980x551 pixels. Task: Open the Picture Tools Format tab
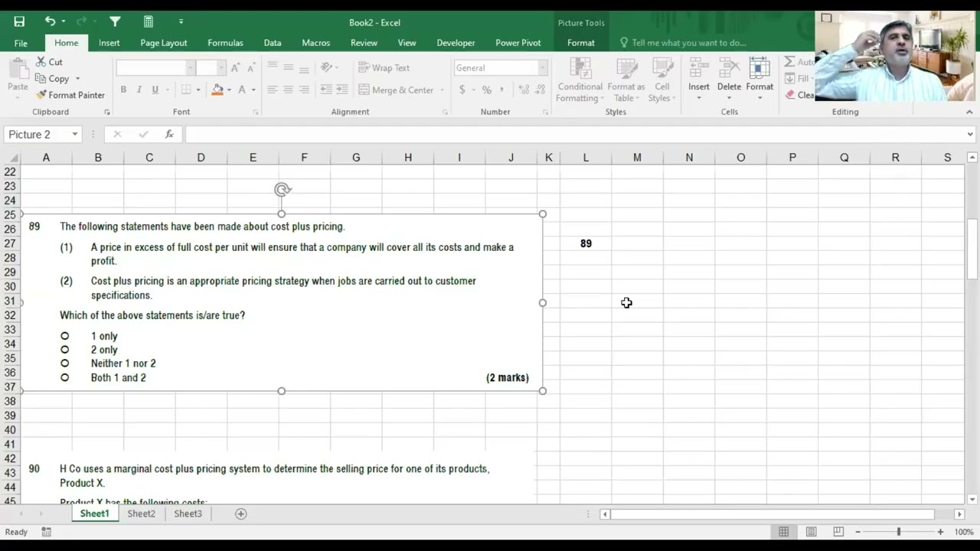coord(580,43)
